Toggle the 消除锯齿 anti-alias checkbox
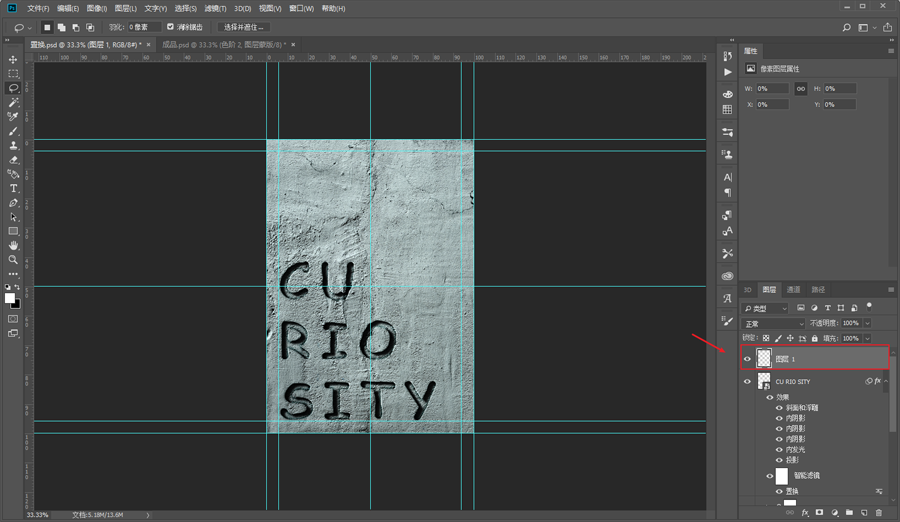 (170, 27)
